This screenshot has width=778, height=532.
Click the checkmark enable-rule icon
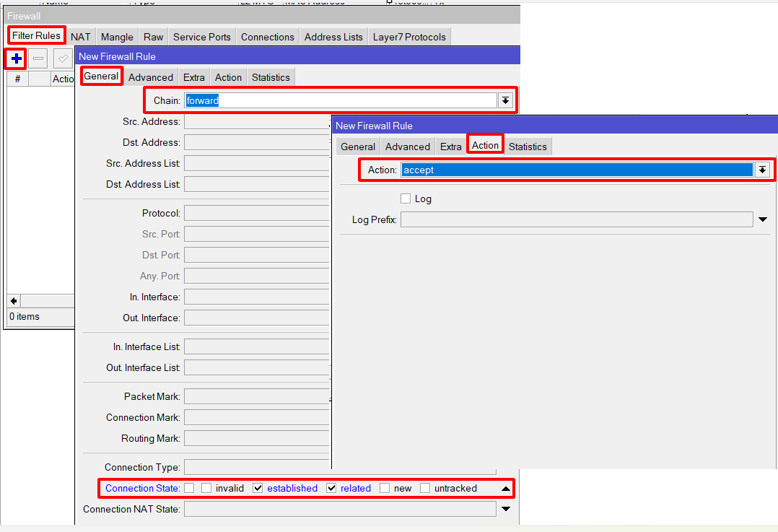[63, 58]
